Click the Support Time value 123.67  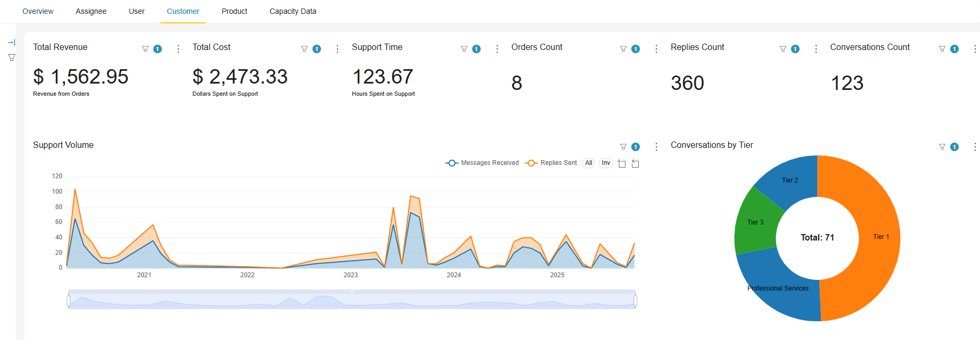[383, 77]
